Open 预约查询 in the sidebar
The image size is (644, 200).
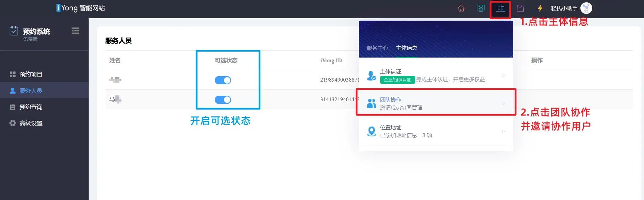click(31, 107)
